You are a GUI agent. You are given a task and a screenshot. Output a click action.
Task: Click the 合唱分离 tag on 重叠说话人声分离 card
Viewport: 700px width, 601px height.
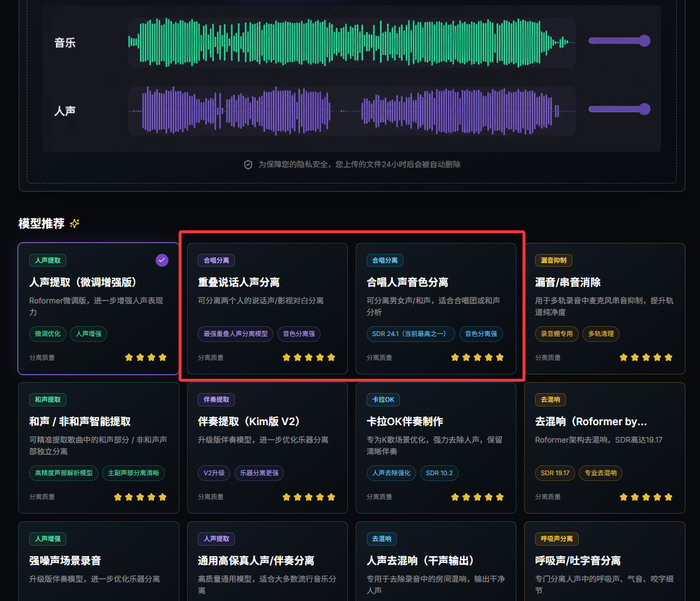tap(216, 260)
